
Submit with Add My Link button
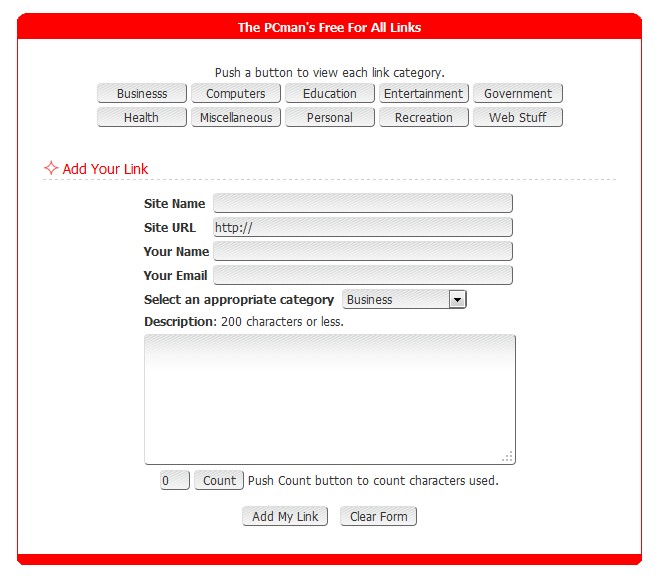coord(285,516)
